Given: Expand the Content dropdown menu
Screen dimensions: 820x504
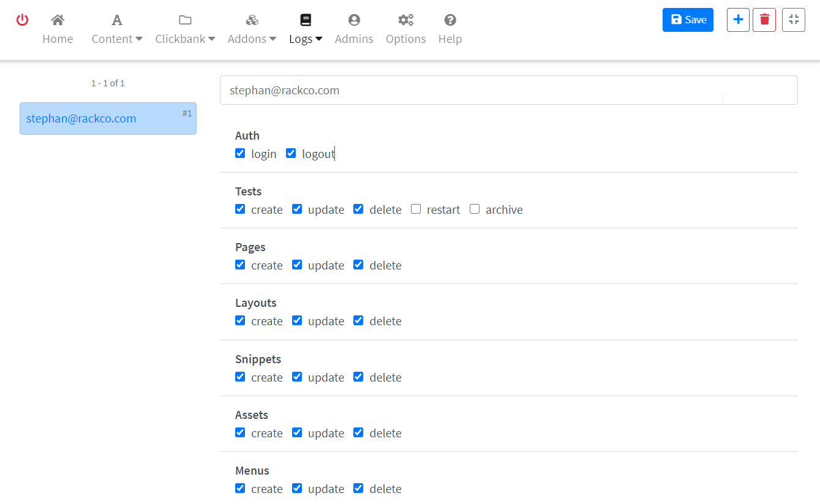Looking at the screenshot, I should pos(117,39).
